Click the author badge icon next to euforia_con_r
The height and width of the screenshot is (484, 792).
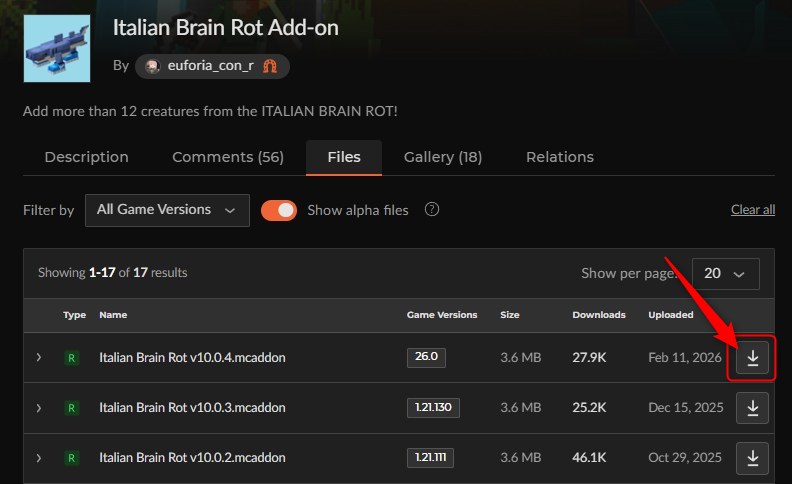270,66
